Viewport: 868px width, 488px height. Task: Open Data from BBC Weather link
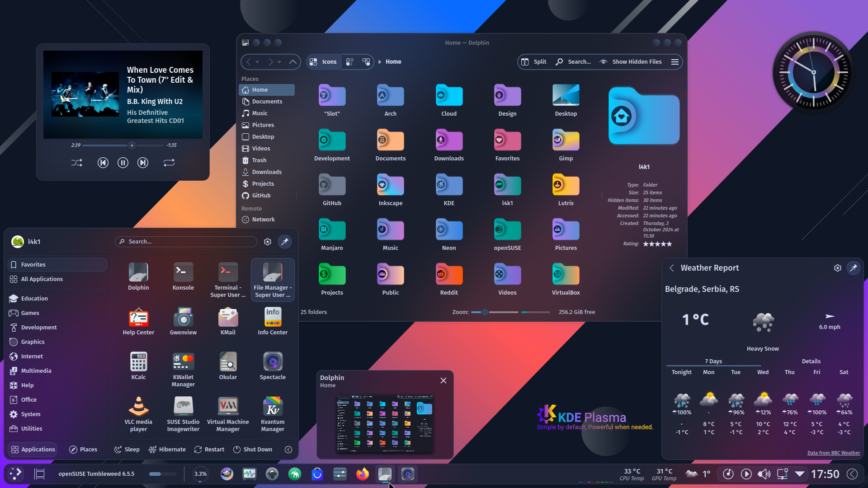pos(834,453)
